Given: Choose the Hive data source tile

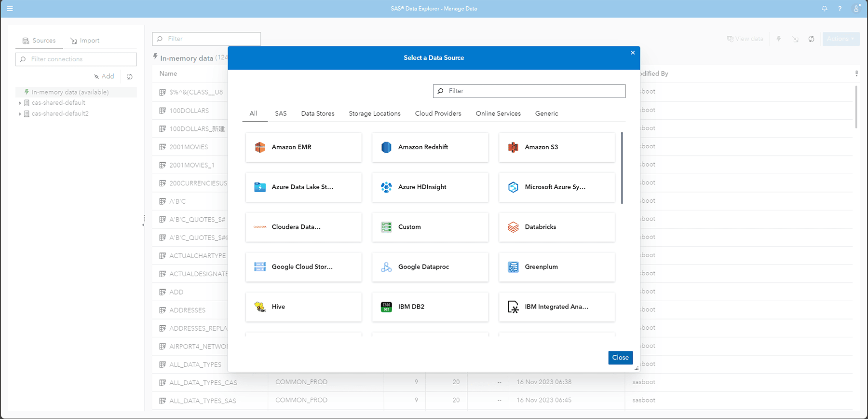Looking at the screenshot, I should (x=304, y=307).
